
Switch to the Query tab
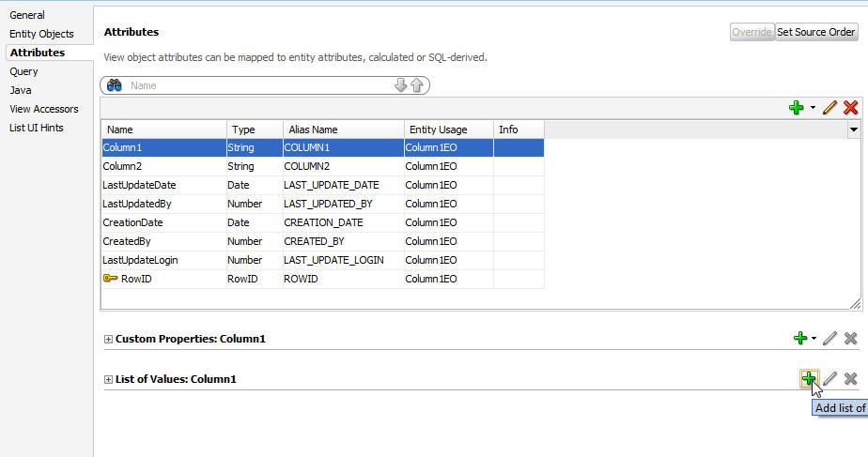tap(23, 71)
